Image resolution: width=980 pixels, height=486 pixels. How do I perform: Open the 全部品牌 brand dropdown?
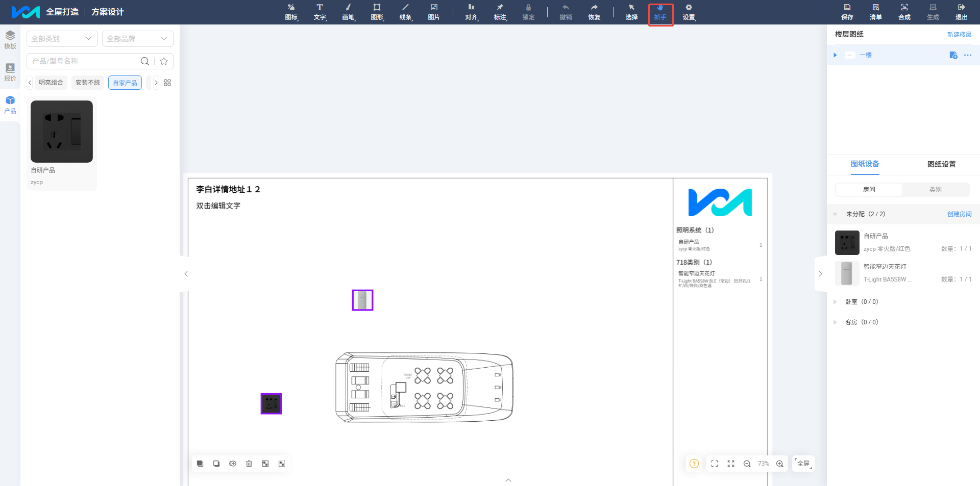pos(138,39)
